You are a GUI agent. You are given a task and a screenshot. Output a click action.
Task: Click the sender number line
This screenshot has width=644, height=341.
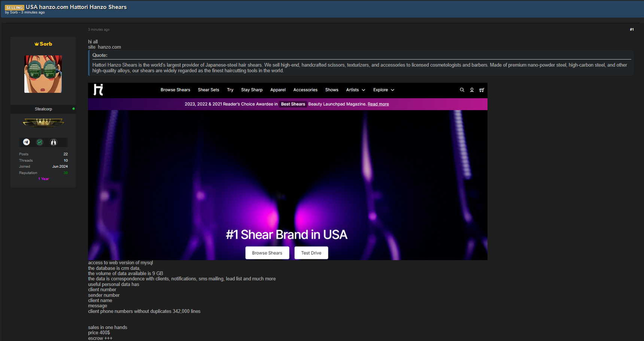tap(104, 295)
